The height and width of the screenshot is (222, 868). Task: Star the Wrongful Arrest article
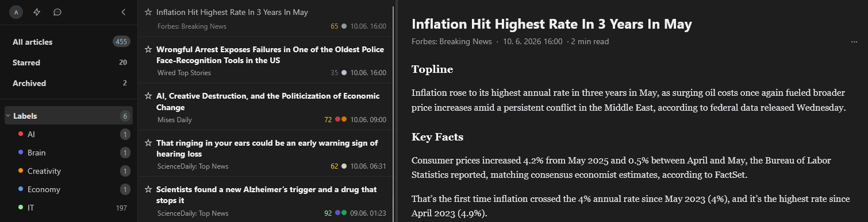point(148,49)
